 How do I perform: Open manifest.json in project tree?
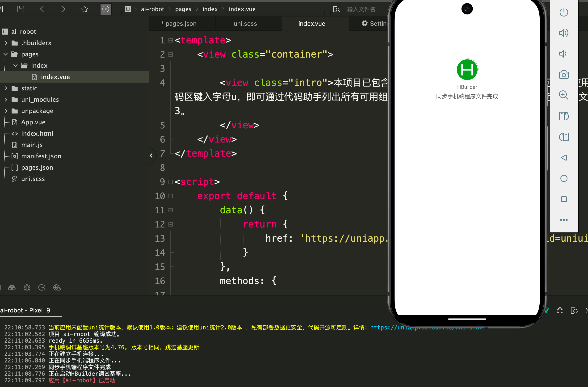click(x=41, y=156)
